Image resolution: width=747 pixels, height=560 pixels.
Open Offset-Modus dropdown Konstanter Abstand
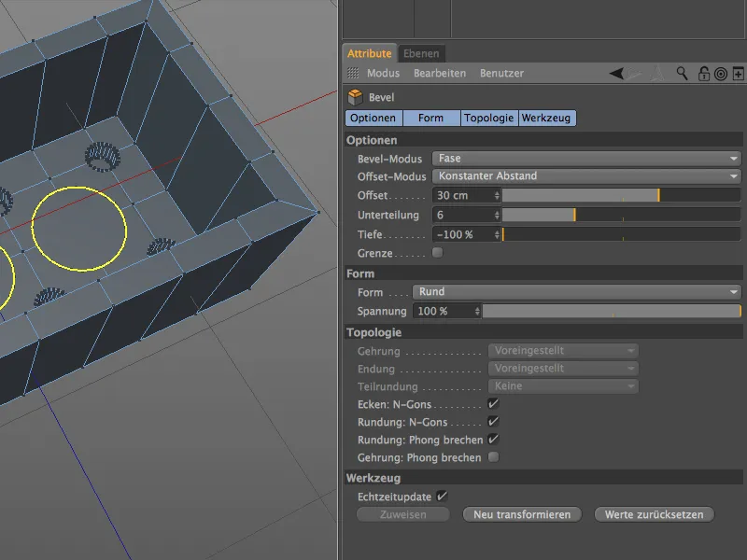586,176
